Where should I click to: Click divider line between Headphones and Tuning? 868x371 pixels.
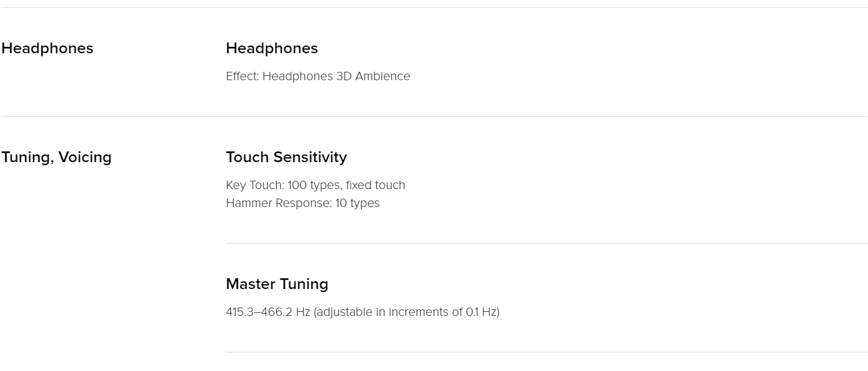[434, 116]
